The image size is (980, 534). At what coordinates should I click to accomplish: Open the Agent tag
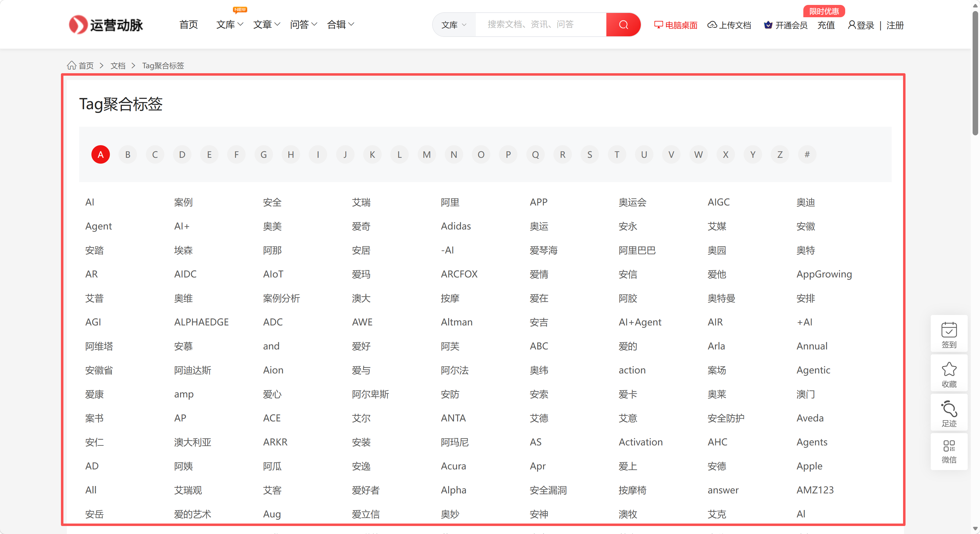coord(98,226)
